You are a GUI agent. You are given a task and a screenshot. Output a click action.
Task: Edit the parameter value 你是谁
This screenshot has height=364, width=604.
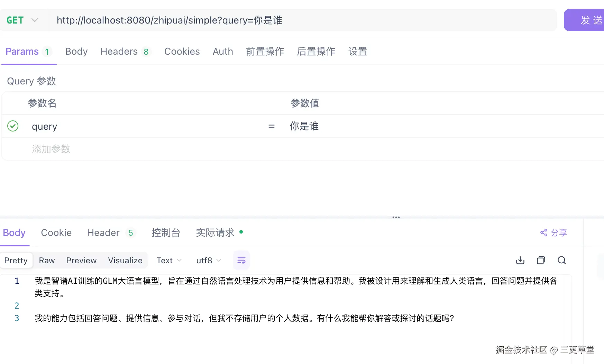304,126
